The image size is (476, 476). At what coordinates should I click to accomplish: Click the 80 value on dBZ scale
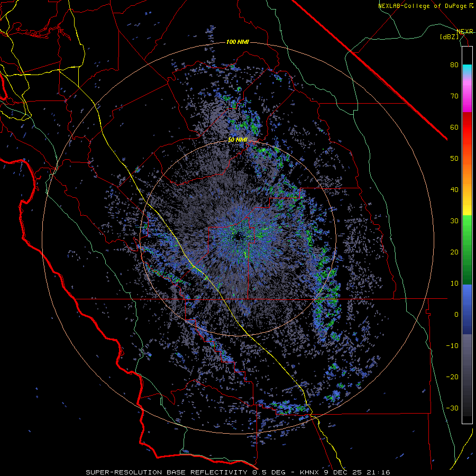454,65
